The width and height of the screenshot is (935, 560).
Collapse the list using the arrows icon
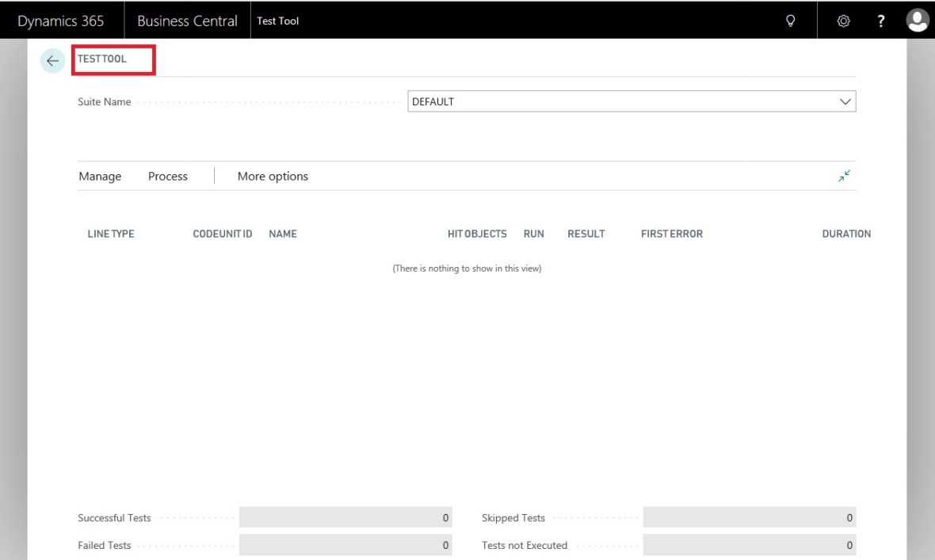pyautogui.click(x=845, y=176)
